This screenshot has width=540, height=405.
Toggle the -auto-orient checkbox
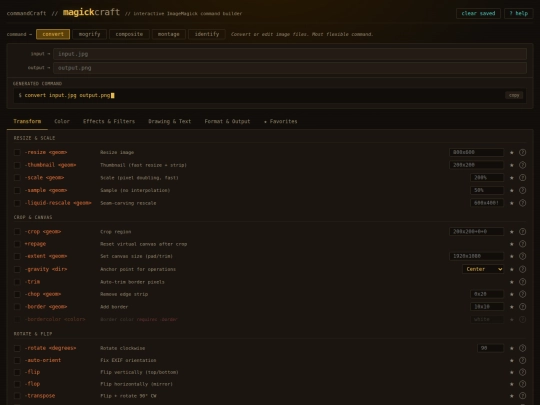[x=17, y=361]
